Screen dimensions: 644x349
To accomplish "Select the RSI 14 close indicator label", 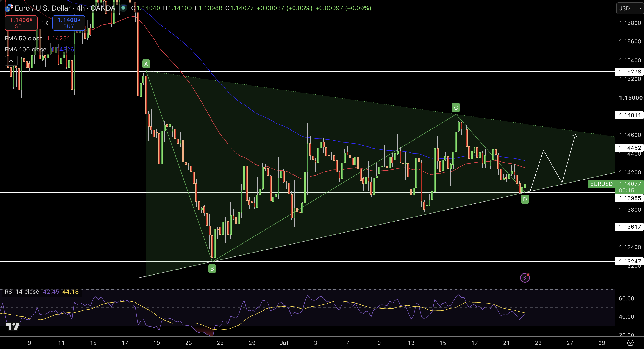I will pos(22,292).
